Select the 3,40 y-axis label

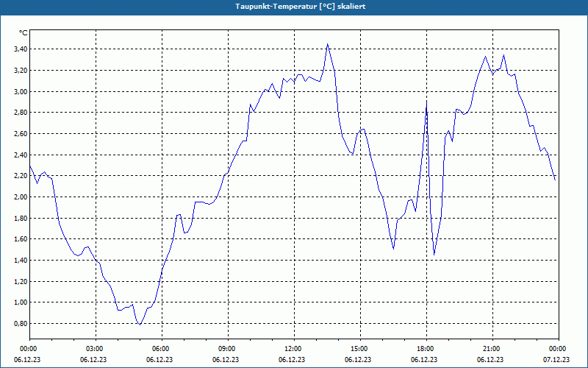click(21, 49)
